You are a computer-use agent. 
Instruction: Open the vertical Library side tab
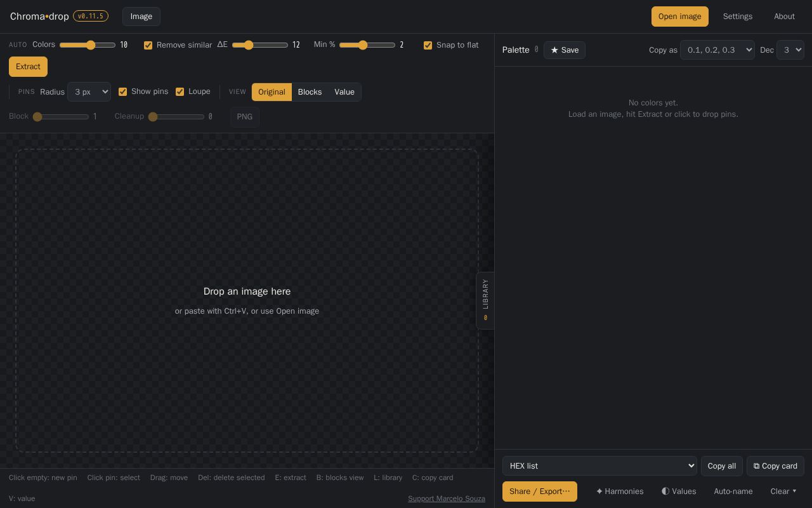point(485,300)
